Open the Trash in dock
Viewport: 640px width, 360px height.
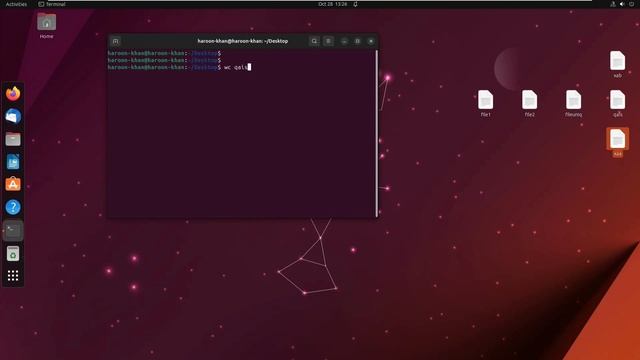(x=13, y=253)
